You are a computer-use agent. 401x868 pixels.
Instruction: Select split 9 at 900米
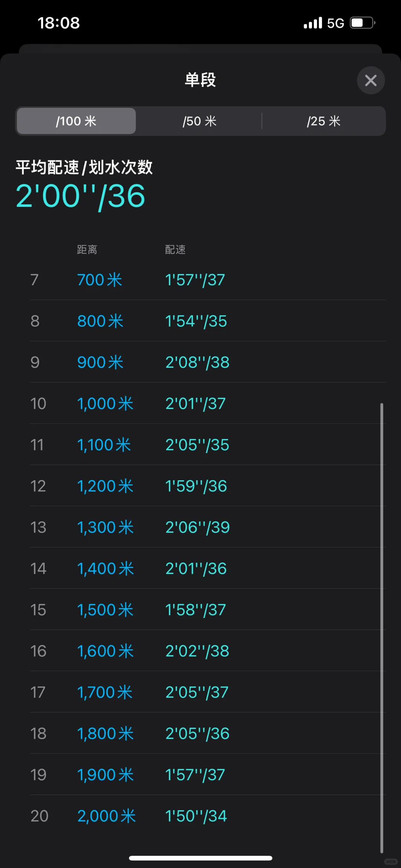[208, 362]
